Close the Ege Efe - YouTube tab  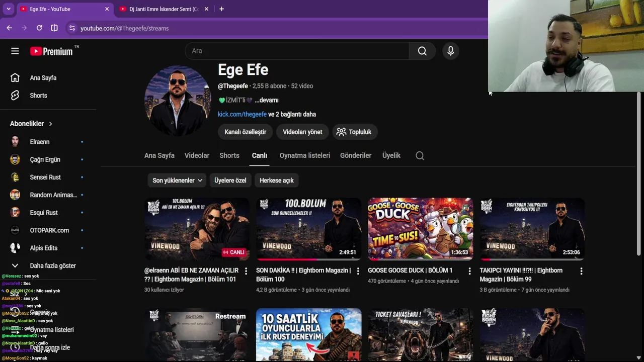click(107, 9)
